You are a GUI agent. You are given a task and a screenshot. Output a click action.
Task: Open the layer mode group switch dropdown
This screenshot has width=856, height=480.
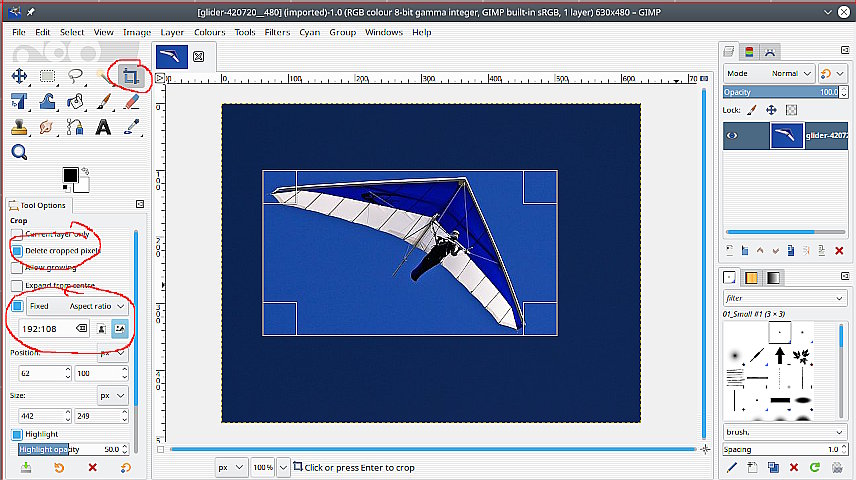click(833, 73)
